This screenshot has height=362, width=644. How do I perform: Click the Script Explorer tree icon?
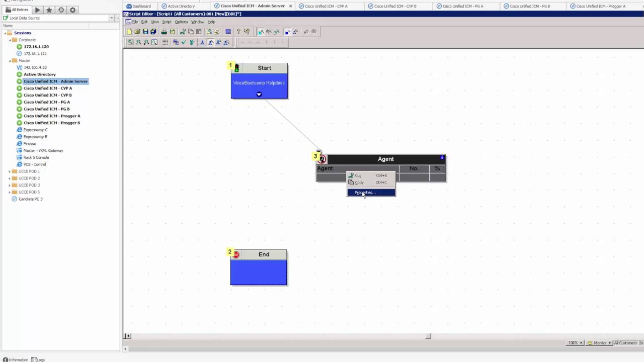[176, 42]
